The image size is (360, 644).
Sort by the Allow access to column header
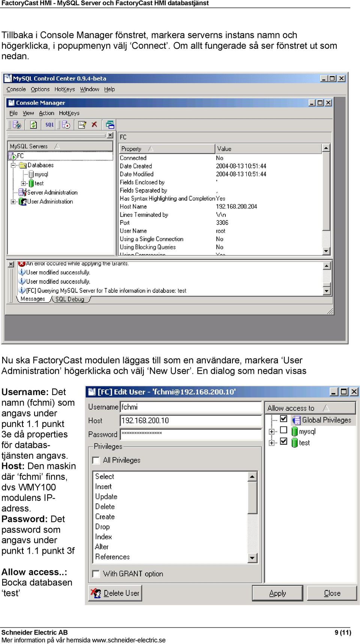[310, 408]
